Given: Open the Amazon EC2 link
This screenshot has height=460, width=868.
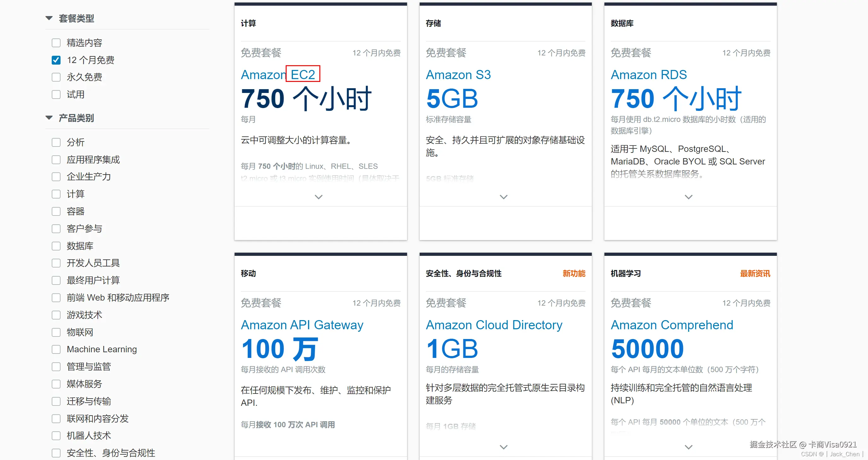Looking at the screenshot, I should 278,75.
